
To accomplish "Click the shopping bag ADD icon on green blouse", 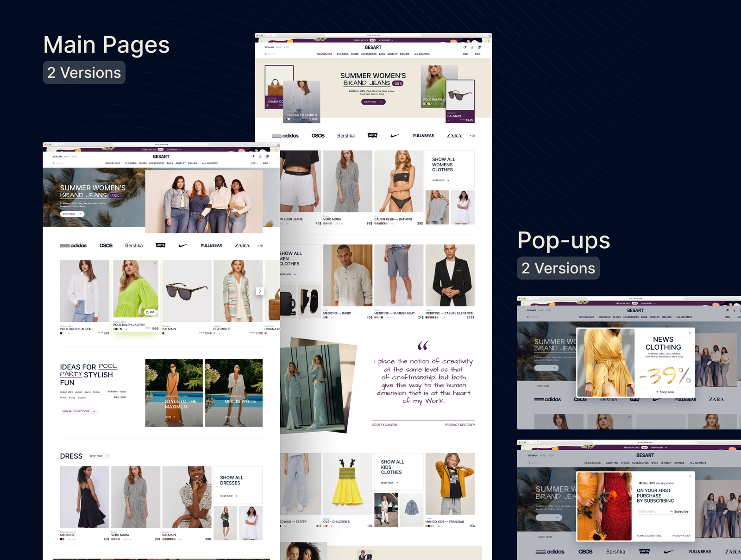I will point(150,312).
